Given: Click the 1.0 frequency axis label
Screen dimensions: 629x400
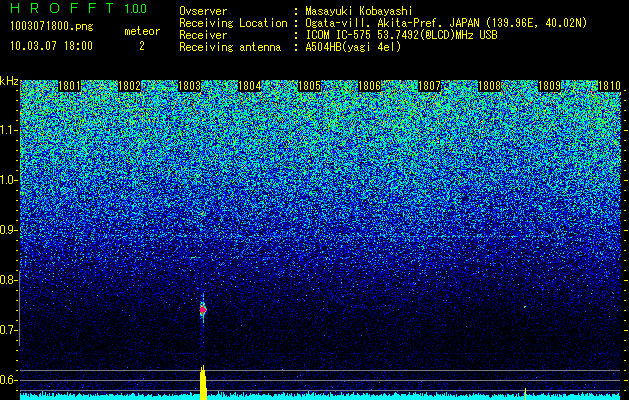Looking at the screenshot, I should tap(9, 180).
